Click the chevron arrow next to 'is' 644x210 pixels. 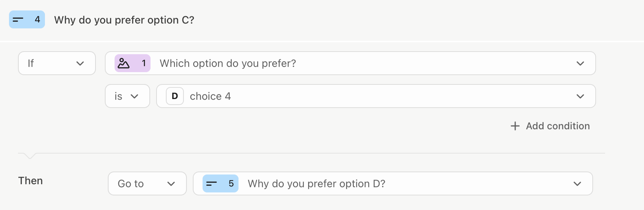134,96
